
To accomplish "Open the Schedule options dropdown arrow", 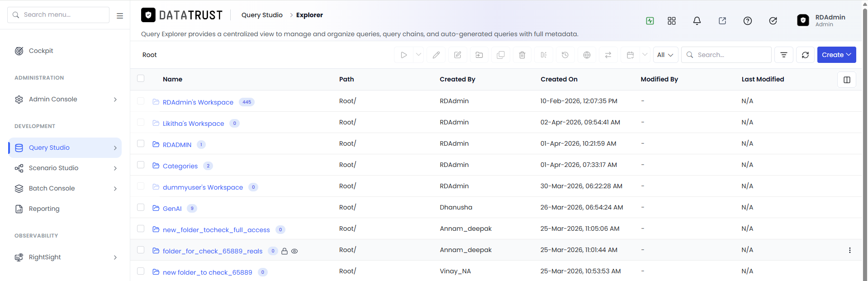I will coord(645,55).
